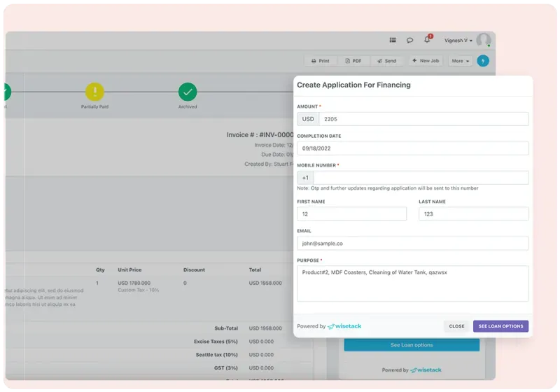Expand the Vignesh V user dropdown
This screenshot has width=560, height=392.
click(x=458, y=41)
